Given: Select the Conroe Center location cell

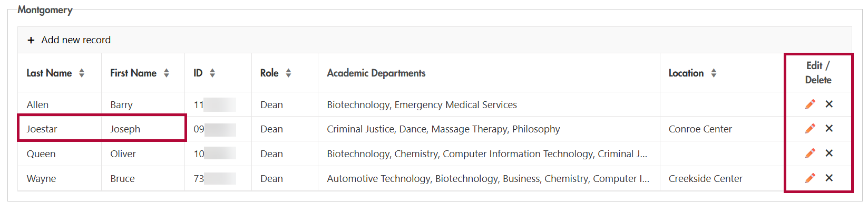Looking at the screenshot, I should pyautogui.click(x=722, y=129).
